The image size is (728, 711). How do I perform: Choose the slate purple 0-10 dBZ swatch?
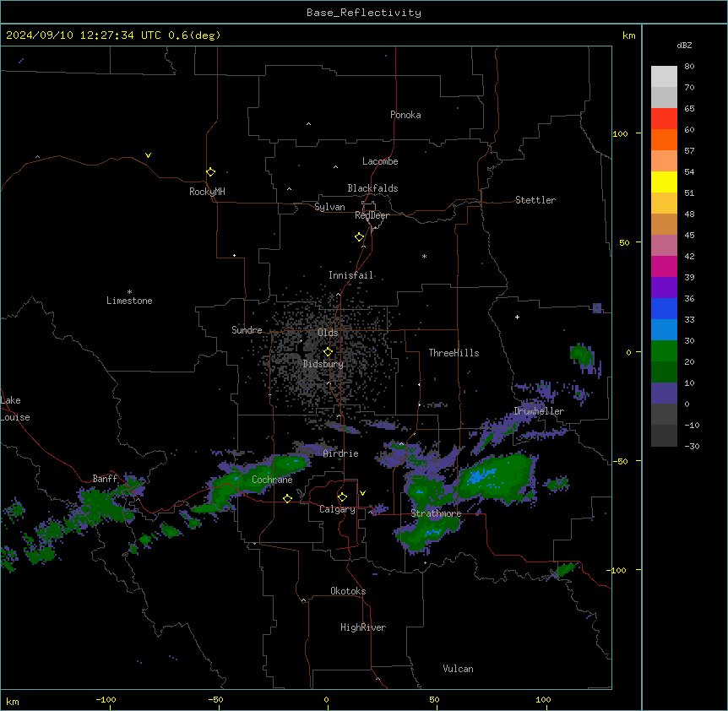(664, 393)
